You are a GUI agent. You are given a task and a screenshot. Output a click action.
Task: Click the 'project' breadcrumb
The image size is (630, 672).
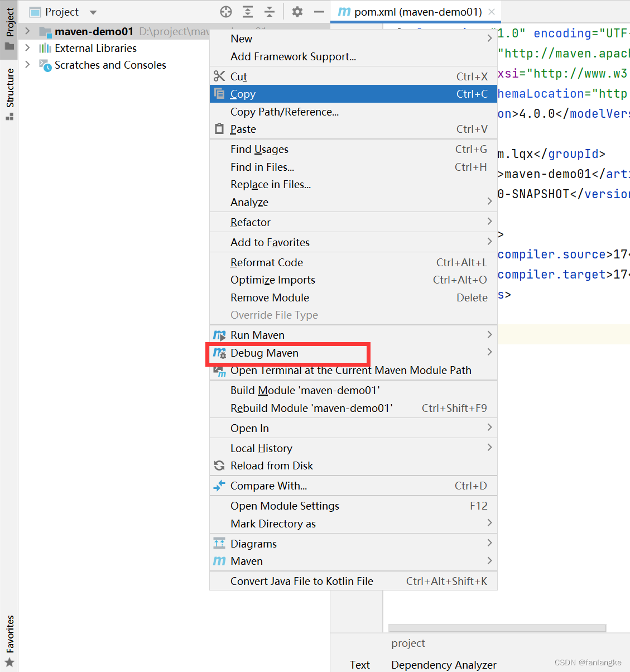(408, 643)
